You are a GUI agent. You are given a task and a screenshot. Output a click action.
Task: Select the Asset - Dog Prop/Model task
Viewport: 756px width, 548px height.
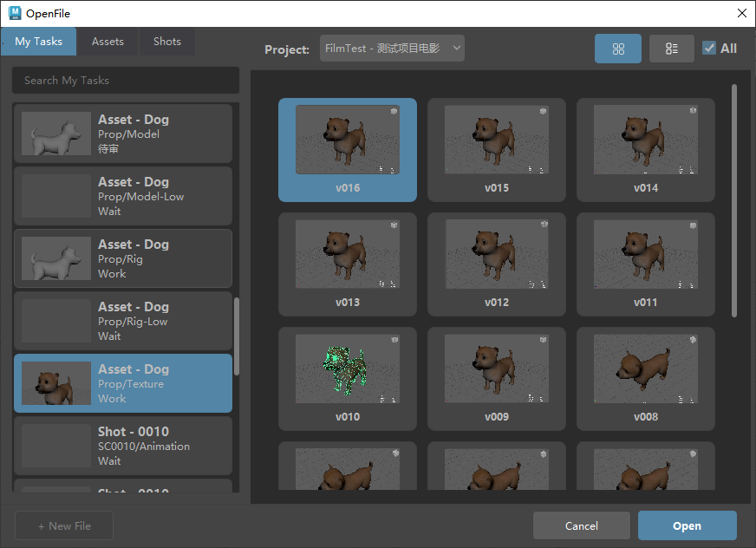click(x=123, y=134)
